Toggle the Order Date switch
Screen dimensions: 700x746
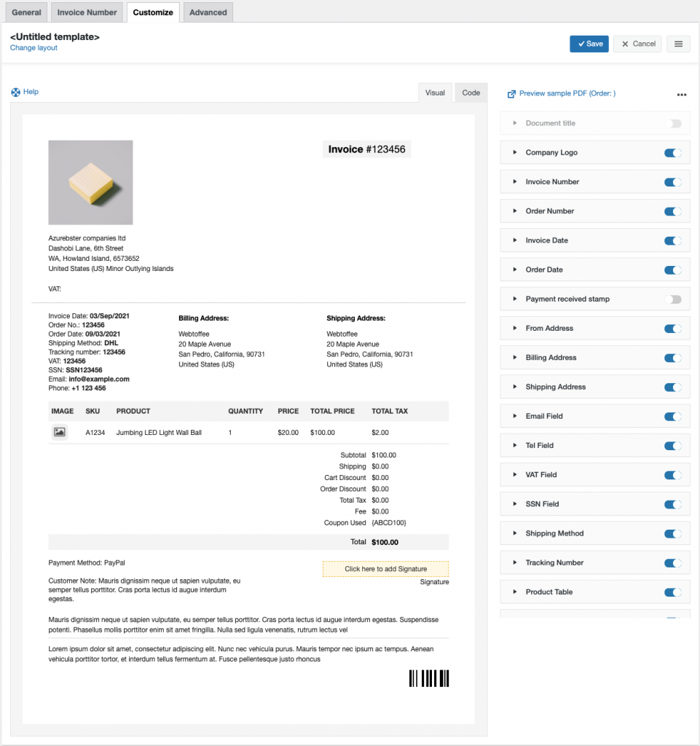[673, 270]
